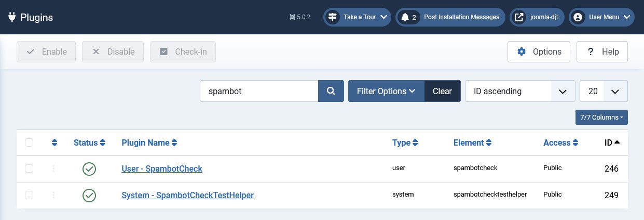
Task: Click Public access cell in SpambotCheck row
Action: pyautogui.click(x=553, y=168)
